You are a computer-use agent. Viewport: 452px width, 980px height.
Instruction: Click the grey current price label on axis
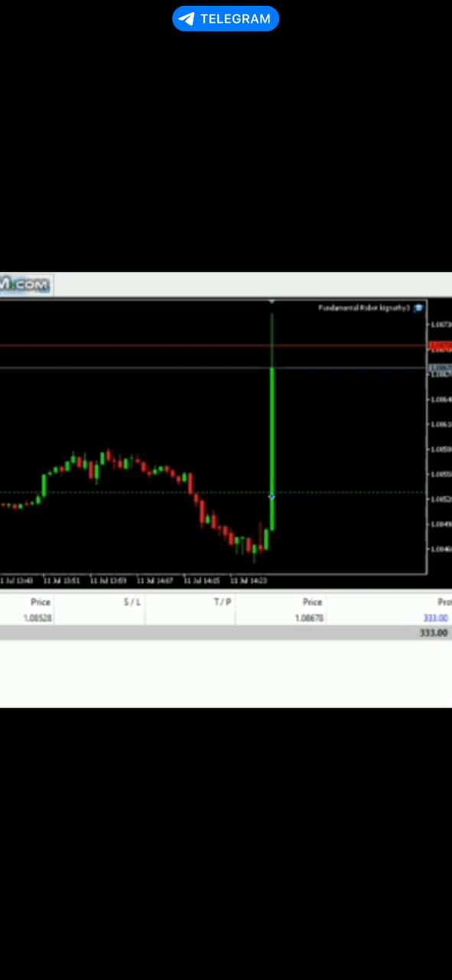(x=440, y=368)
